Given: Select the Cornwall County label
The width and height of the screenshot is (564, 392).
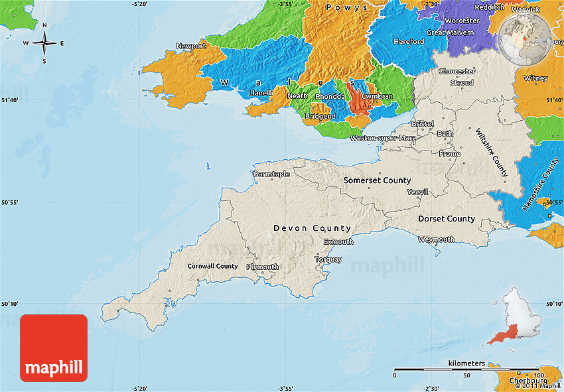Looking at the screenshot, I should (212, 266).
